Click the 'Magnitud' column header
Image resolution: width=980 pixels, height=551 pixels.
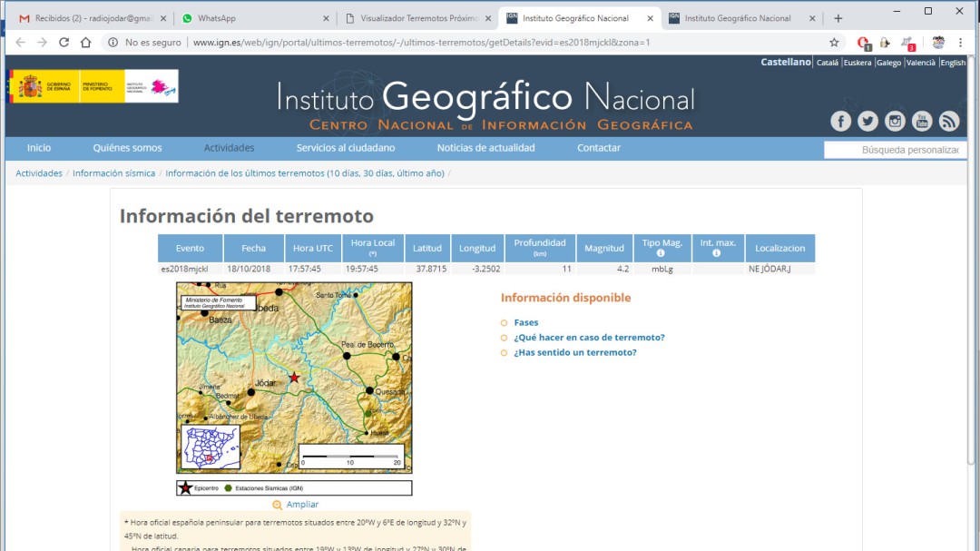(603, 249)
